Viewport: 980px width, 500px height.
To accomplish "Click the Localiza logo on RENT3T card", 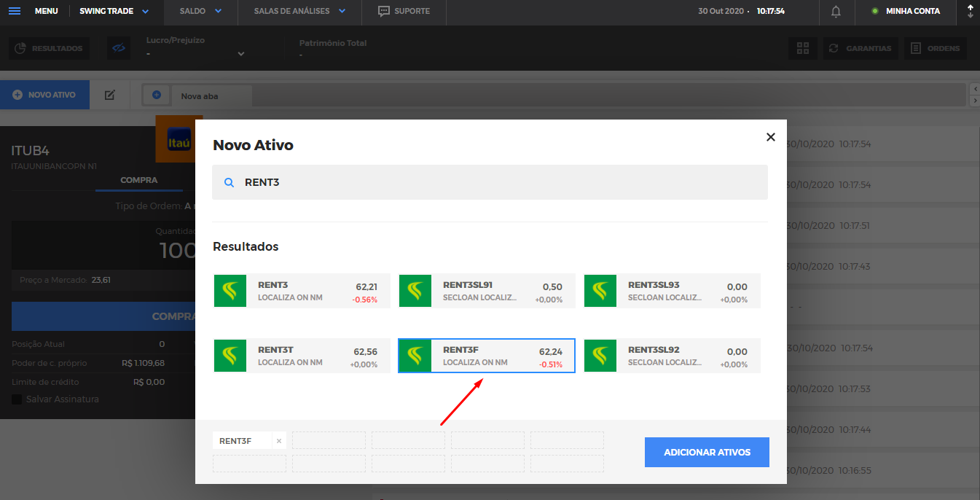I will [x=230, y=356].
